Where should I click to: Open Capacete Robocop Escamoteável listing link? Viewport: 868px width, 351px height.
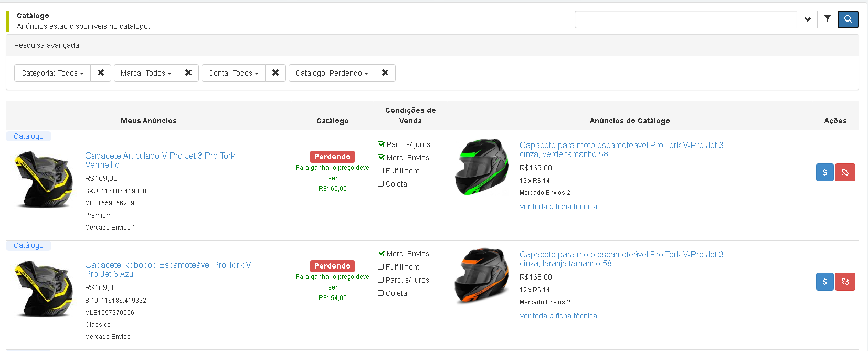click(168, 270)
